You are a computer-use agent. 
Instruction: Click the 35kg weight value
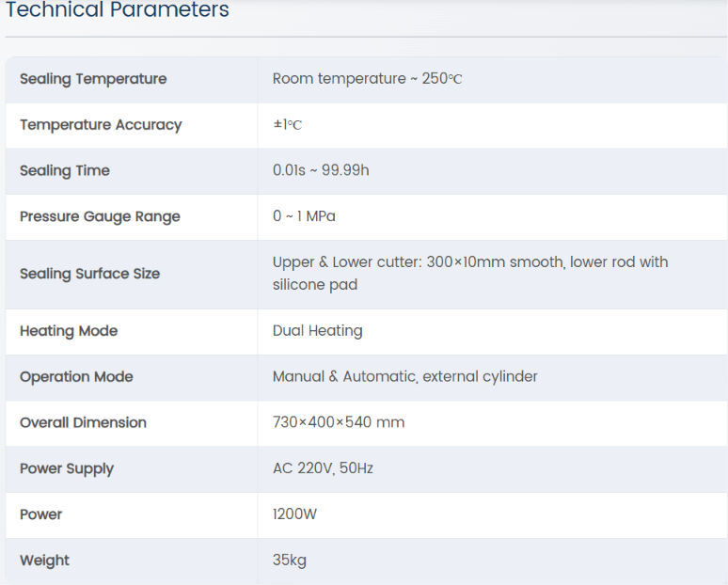(290, 561)
